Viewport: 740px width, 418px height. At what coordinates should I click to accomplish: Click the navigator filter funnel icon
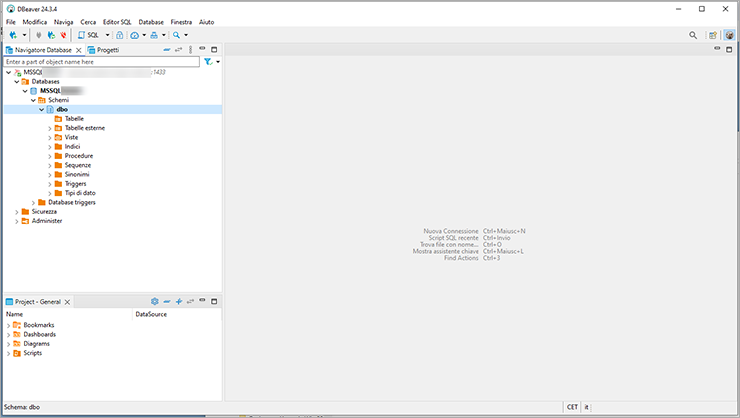(x=208, y=62)
